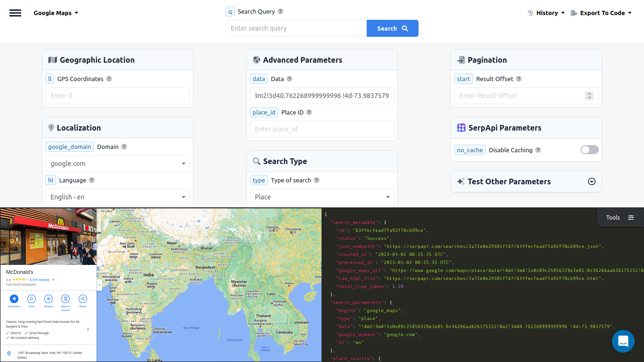The height and width of the screenshot is (362, 644).
Task: Click the Localization pin icon
Action: pos(51,128)
